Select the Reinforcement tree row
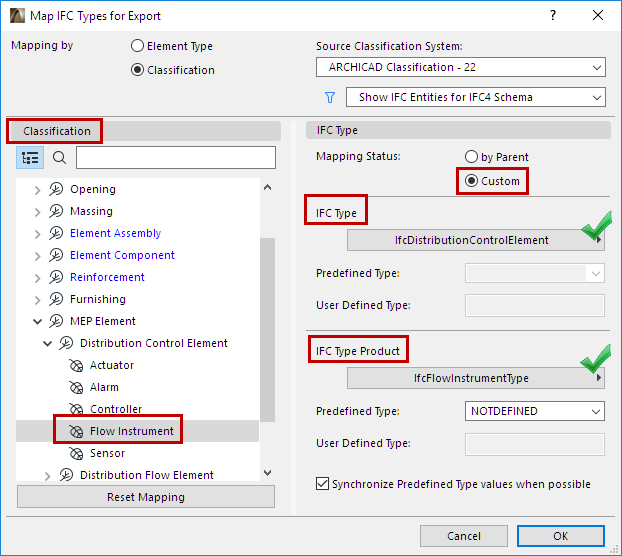The image size is (622, 556). (x=137, y=277)
